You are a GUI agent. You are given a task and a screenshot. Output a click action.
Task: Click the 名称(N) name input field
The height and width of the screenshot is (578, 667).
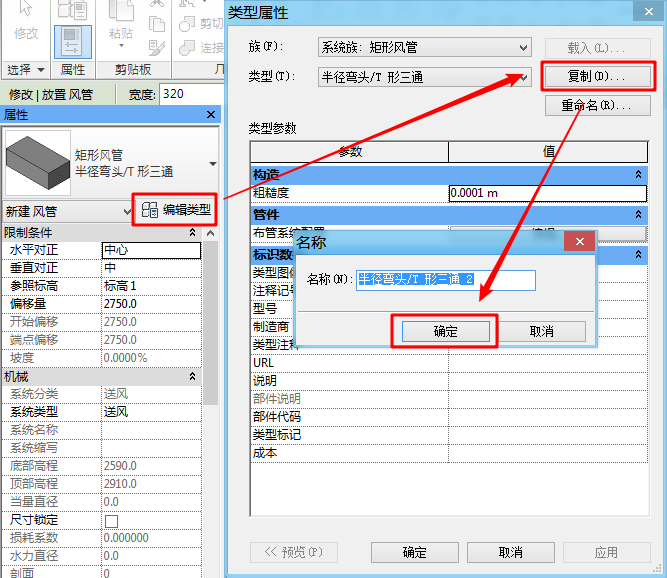(x=445, y=280)
